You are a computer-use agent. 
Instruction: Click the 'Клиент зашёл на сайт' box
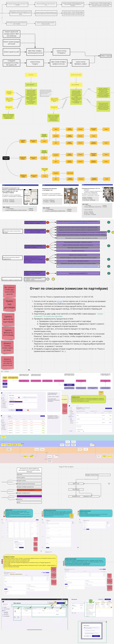[x=12, y=52]
